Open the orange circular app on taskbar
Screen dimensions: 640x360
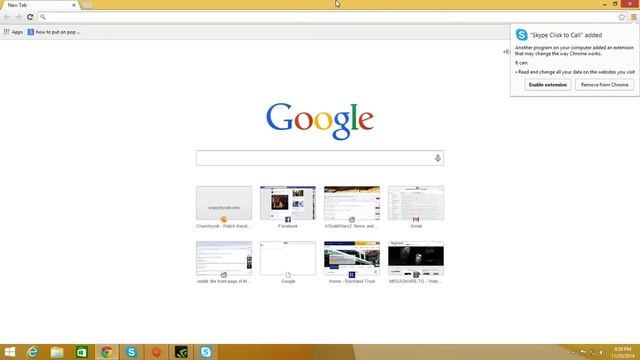156,352
